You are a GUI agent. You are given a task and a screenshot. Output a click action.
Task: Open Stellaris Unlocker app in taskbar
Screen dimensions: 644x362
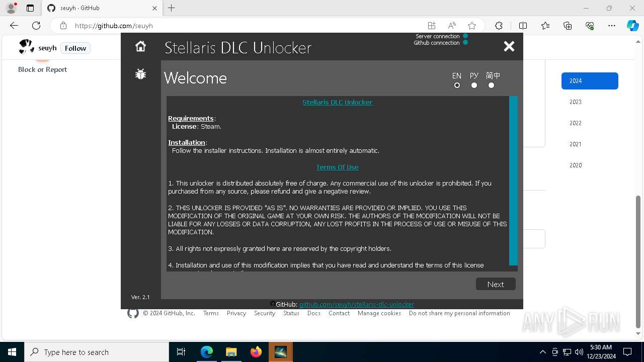pos(280,352)
